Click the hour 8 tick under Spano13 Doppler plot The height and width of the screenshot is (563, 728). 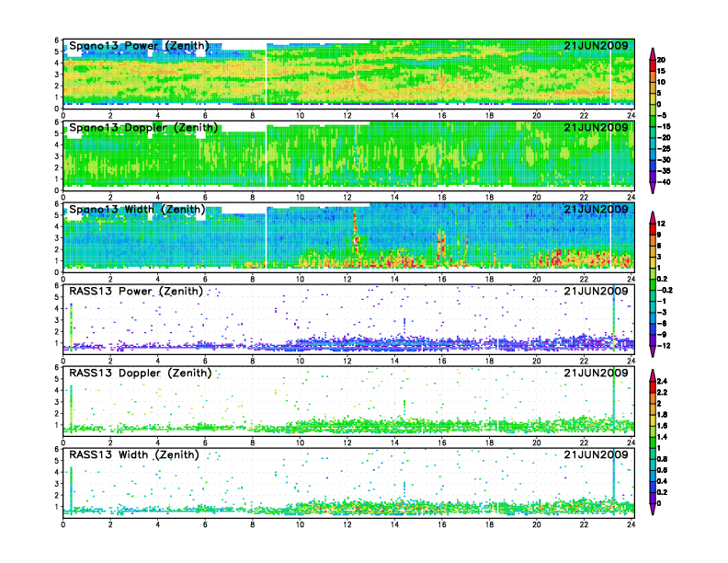pos(253,198)
